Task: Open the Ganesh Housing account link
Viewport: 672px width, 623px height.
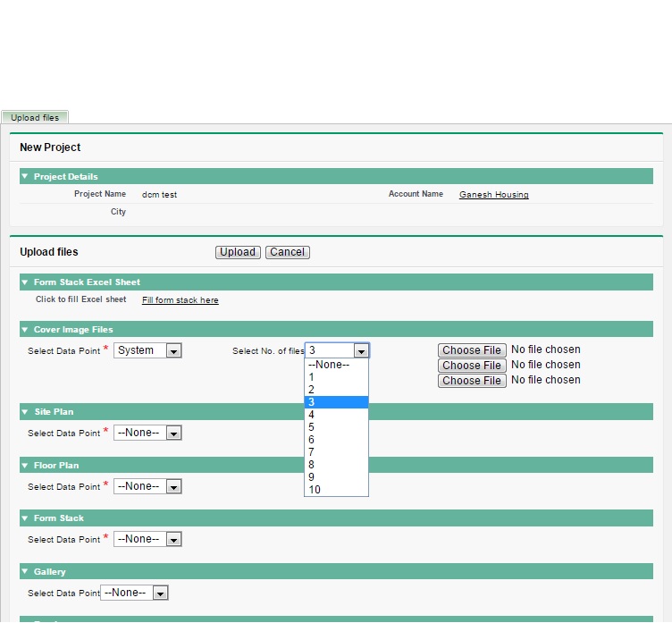Action: point(493,195)
